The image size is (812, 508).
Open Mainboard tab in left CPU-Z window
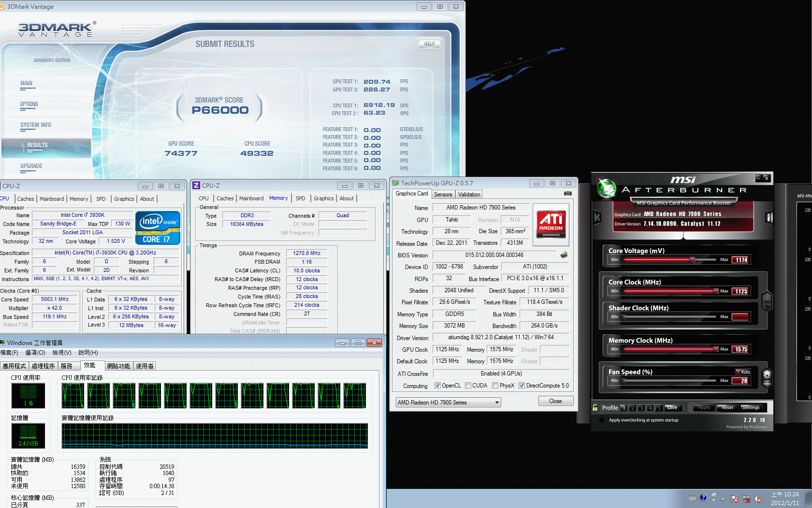coord(52,199)
